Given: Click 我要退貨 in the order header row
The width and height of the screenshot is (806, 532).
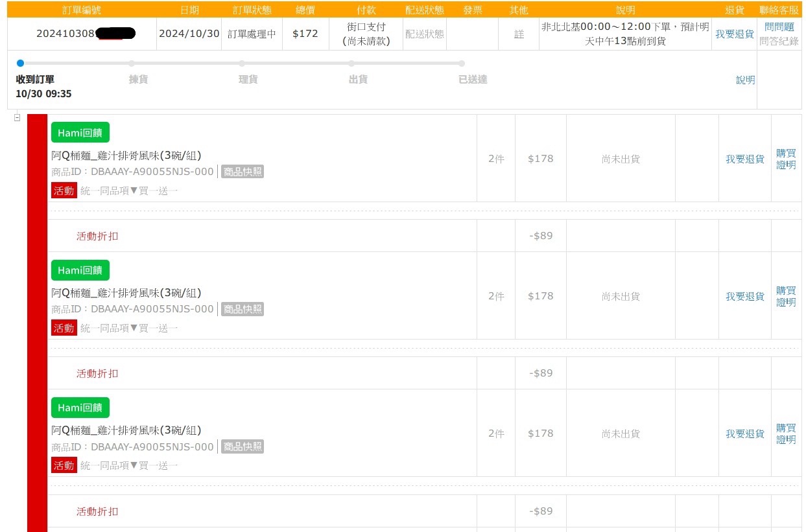Looking at the screenshot, I should 734,34.
